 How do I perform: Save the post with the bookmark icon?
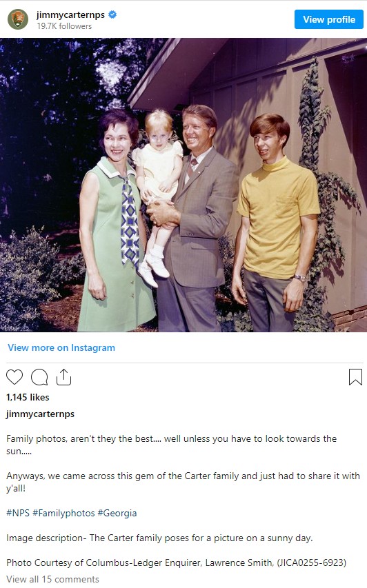pos(355,377)
